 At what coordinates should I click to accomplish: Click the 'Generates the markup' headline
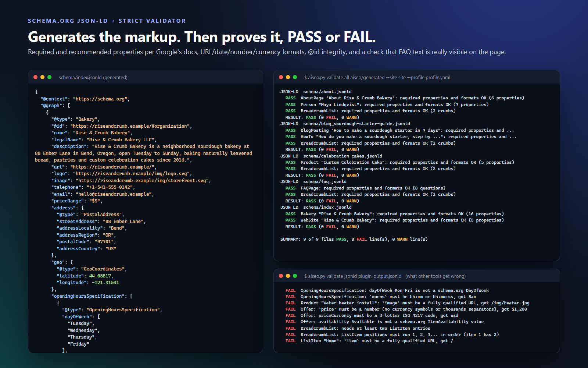[202, 37]
